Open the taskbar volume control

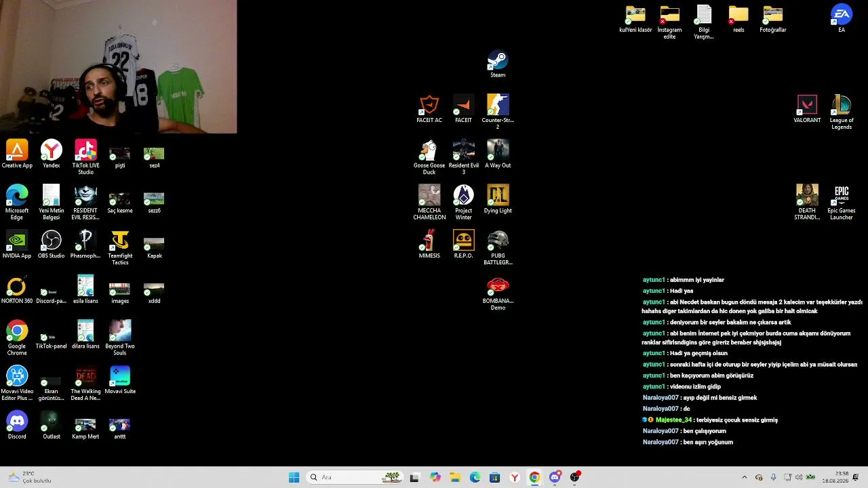coord(799,477)
